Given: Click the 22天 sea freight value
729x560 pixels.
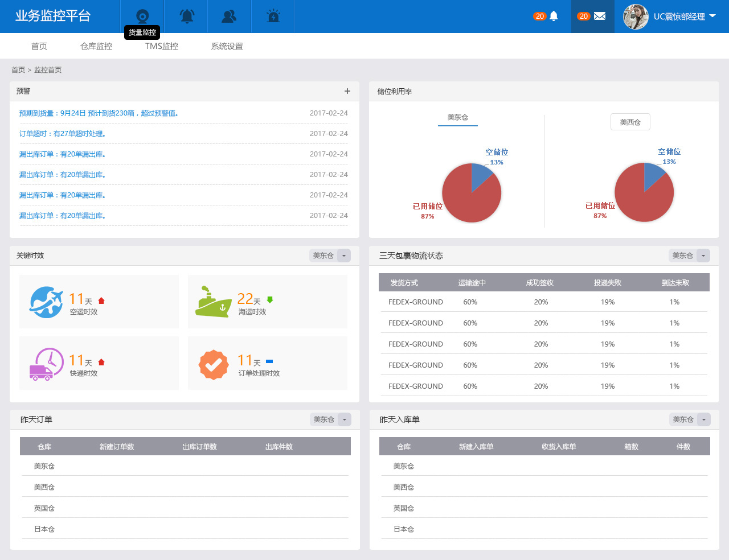Looking at the screenshot, I should click(x=249, y=299).
